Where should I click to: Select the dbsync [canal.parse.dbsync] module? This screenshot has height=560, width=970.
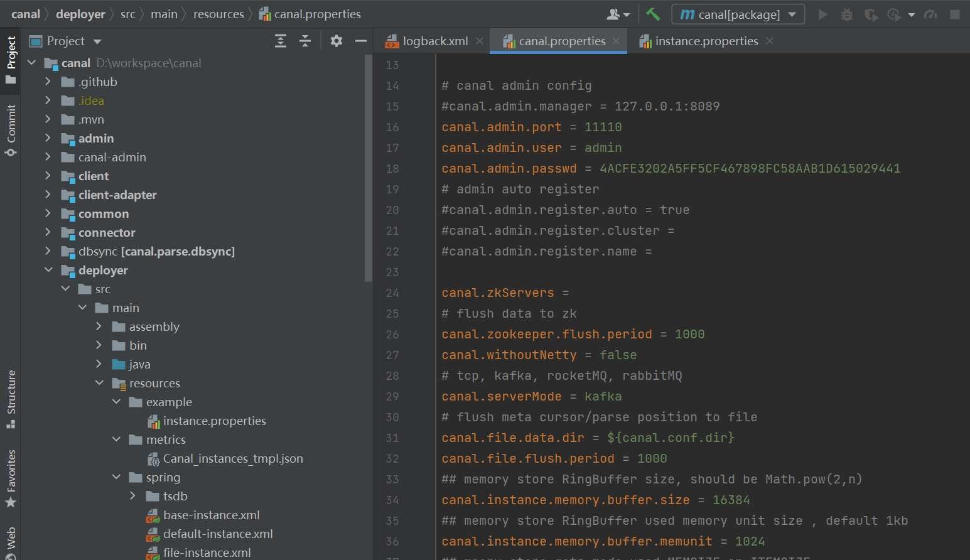pos(156,251)
